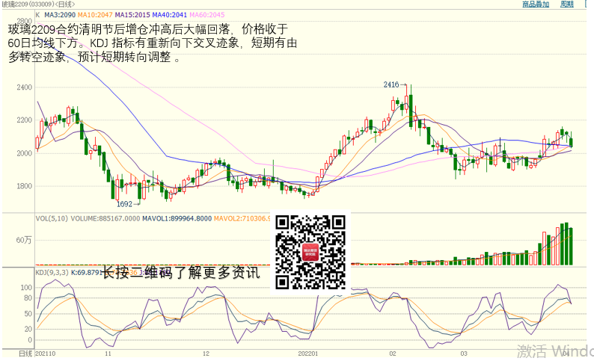Click the 长按二维码了解更多资讯 caption text

(180, 273)
